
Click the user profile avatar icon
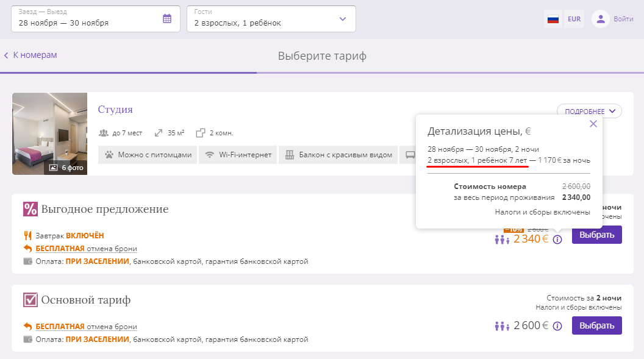click(601, 19)
